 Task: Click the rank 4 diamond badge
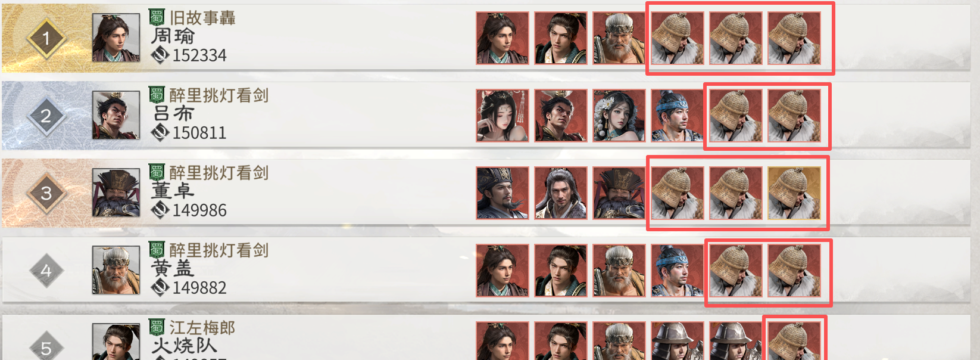point(46,271)
